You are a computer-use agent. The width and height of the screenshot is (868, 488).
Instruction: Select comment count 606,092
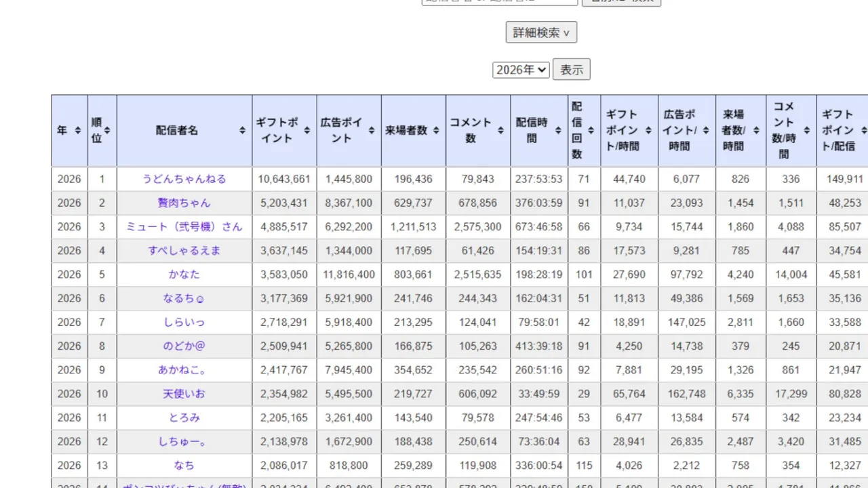[x=478, y=394]
